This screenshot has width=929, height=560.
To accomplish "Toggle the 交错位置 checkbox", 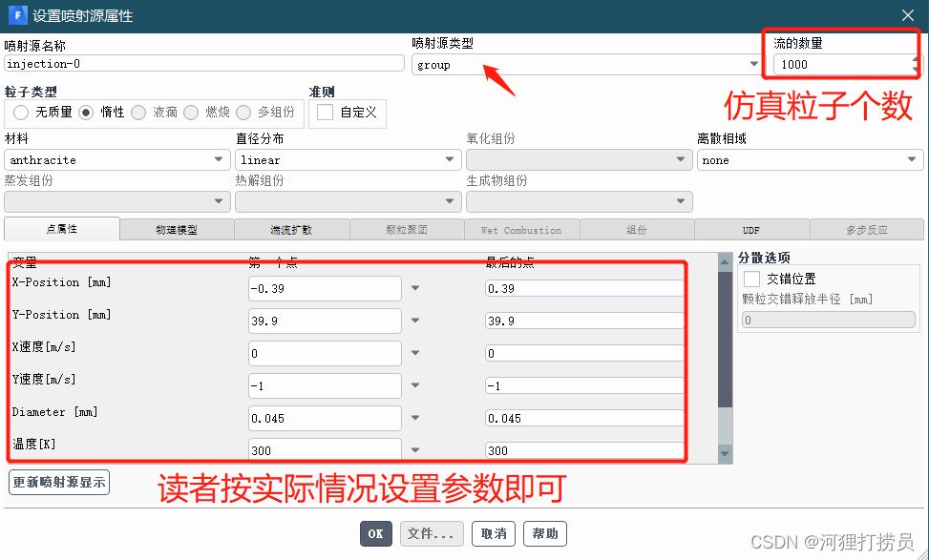I will (x=752, y=279).
